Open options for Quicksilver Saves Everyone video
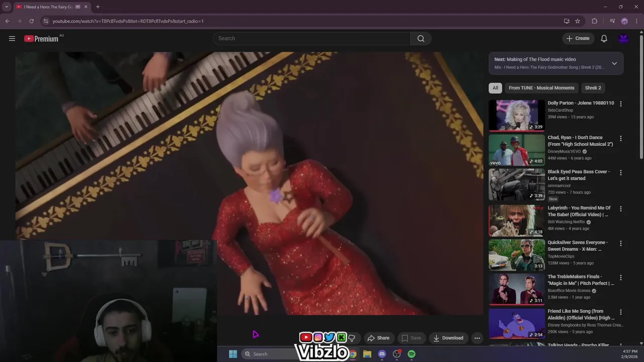Viewport: 644px width, 362px height. coord(620,243)
